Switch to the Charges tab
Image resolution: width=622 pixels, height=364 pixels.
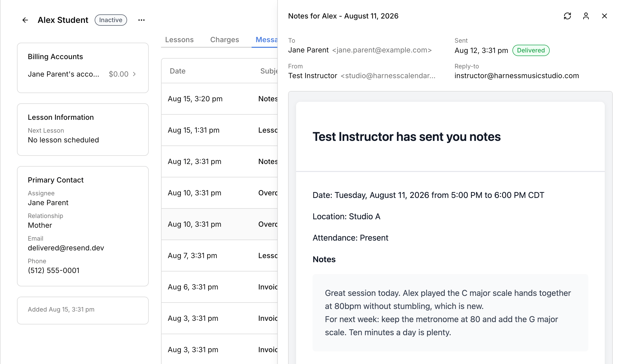[x=225, y=40]
